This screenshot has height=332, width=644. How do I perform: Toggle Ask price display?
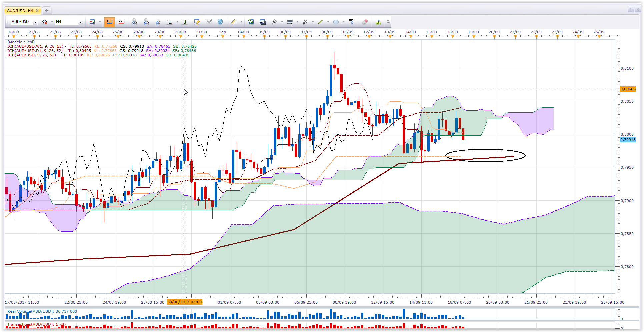121,22
